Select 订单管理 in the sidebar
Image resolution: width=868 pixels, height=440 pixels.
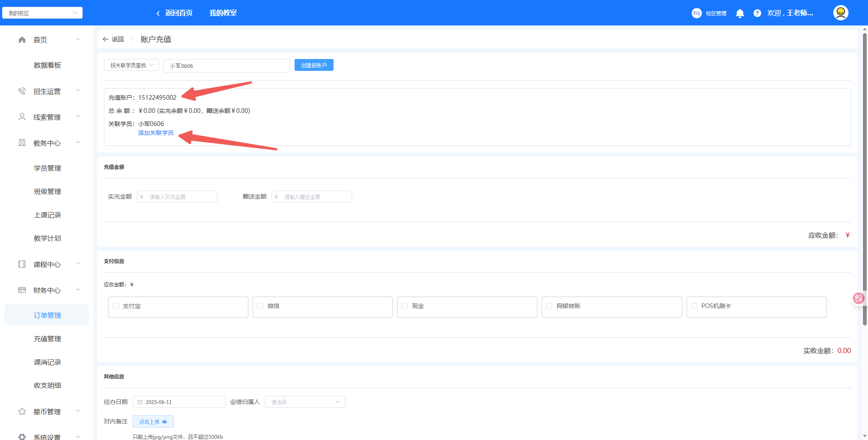coord(47,314)
